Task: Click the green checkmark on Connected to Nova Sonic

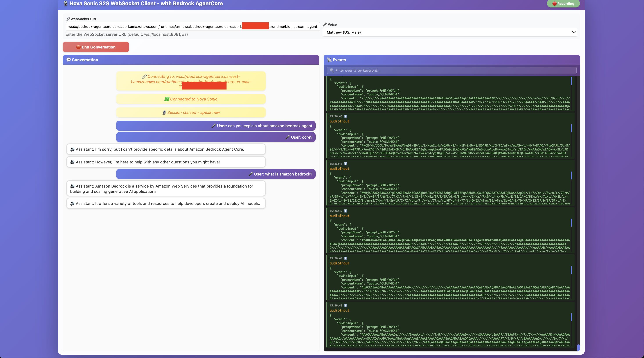Action: (x=167, y=99)
